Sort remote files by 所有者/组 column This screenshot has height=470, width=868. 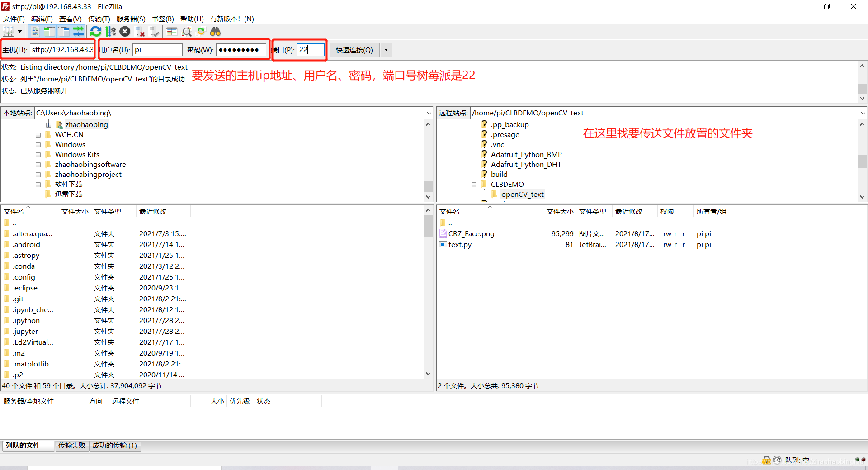click(712, 211)
